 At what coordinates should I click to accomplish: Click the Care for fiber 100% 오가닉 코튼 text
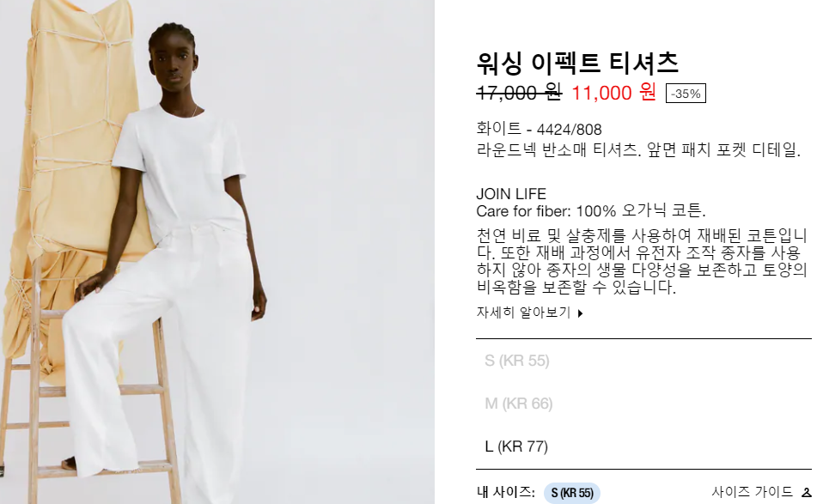[x=591, y=211]
